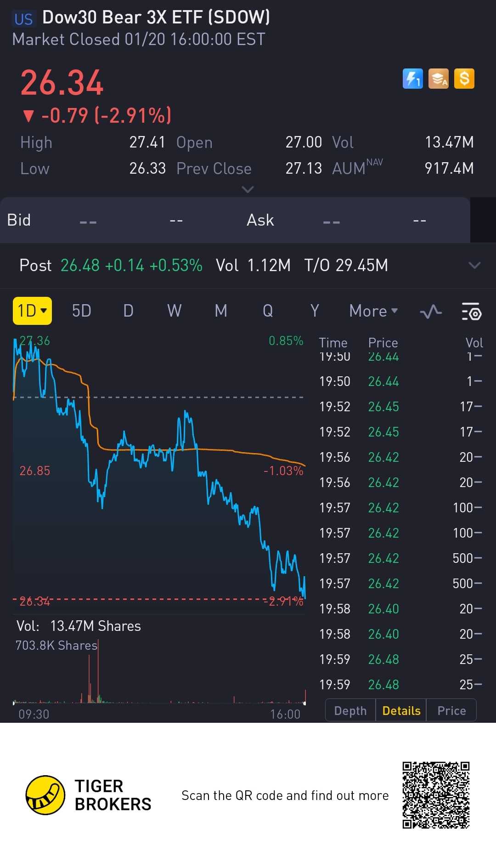The height and width of the screenshot is (868, 496).
Task: Select the 5D chart period
Action: point(81,311)
